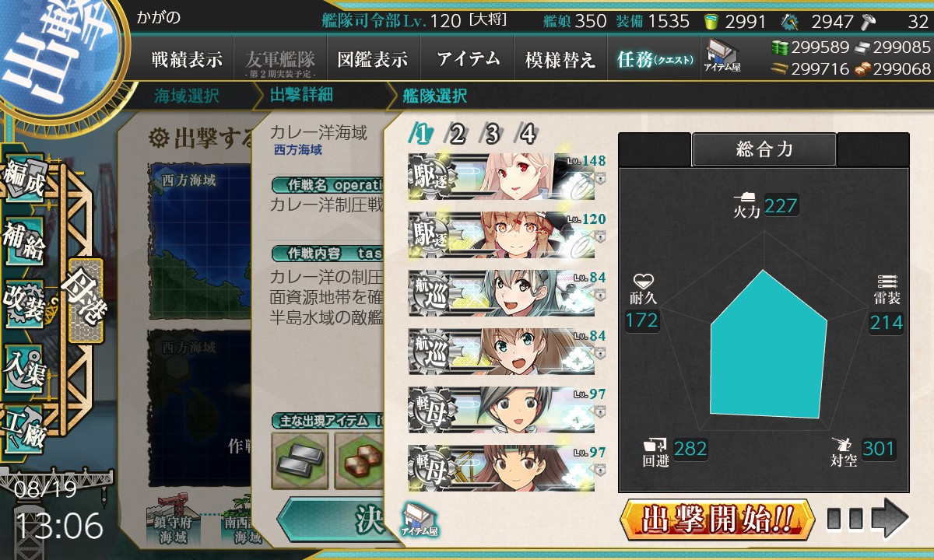Select the level 148 destroyer ship banner

[501, 171]
